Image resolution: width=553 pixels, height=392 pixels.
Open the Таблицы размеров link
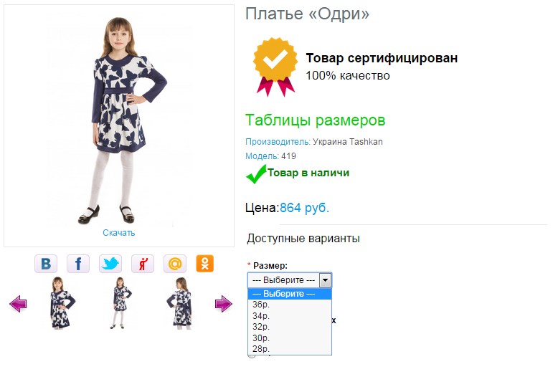click(x=315, y=120)
